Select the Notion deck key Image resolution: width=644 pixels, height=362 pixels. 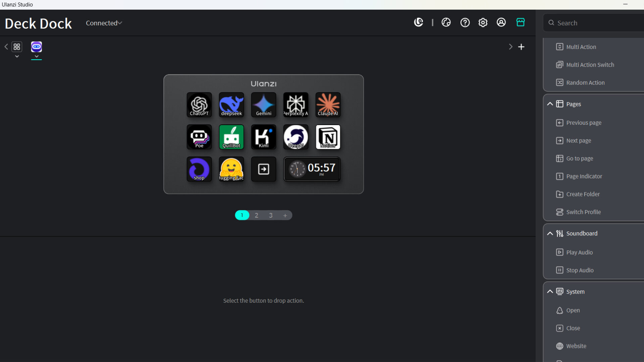click(x=328, y=137)
